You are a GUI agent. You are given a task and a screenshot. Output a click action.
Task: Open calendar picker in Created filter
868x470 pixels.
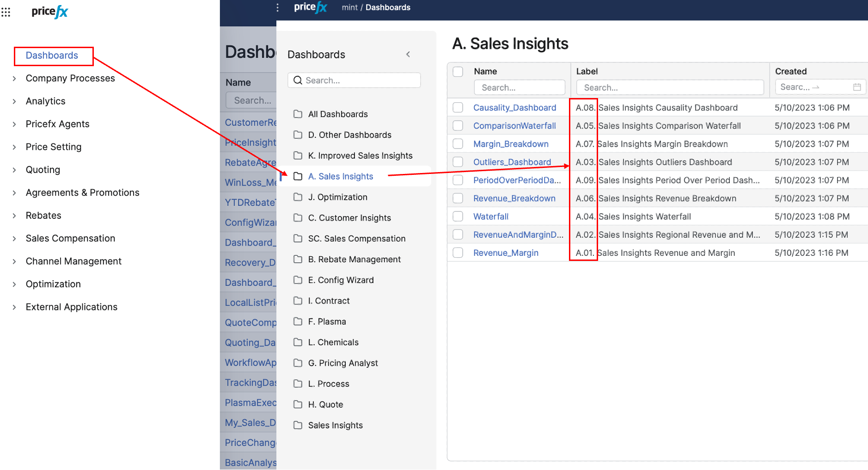[x=857, y=87]
